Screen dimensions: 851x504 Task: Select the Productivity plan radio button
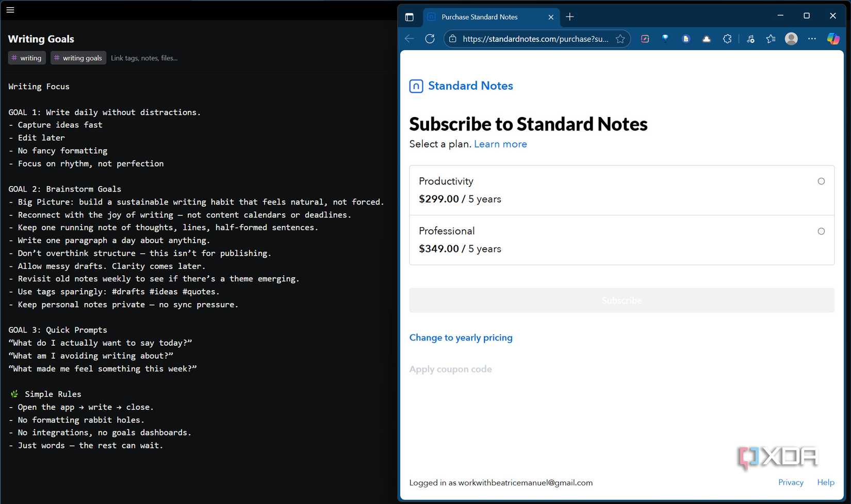tap(821, 181)
